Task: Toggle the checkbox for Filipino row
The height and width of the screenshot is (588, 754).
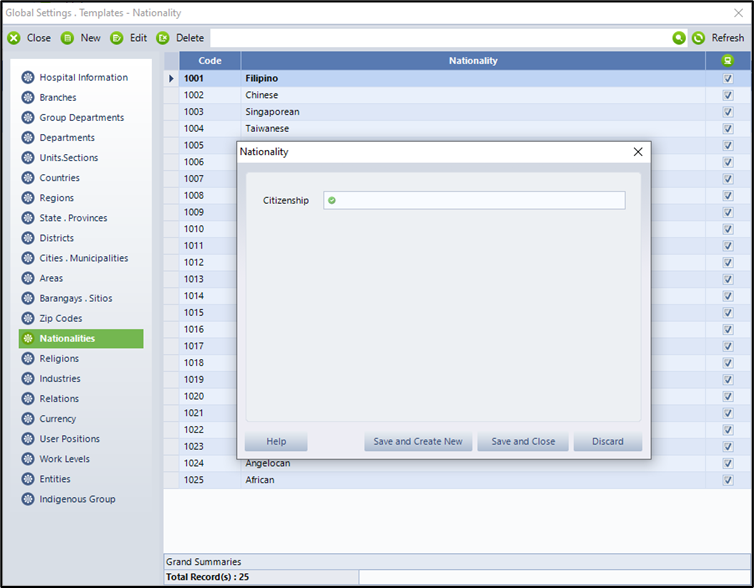Action: click(727, 78)
